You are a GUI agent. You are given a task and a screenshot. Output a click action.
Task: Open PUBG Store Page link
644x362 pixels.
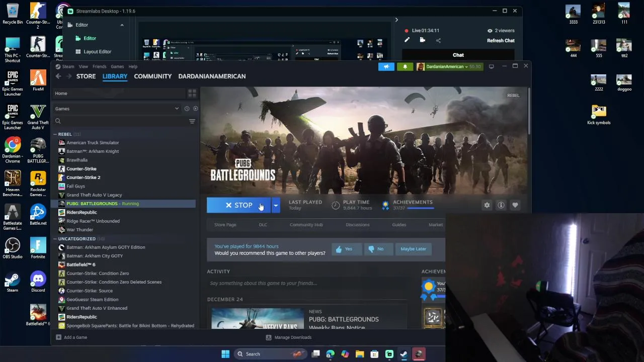225,225
